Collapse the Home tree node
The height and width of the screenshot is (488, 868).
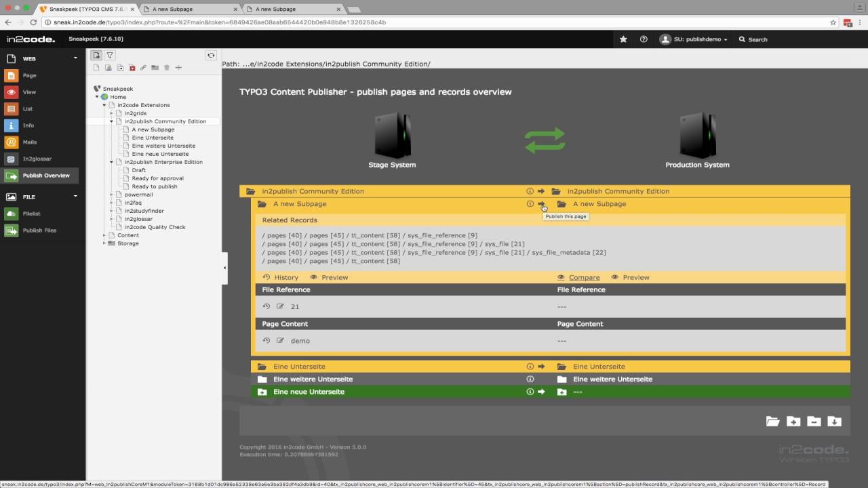tap(97, 97)
